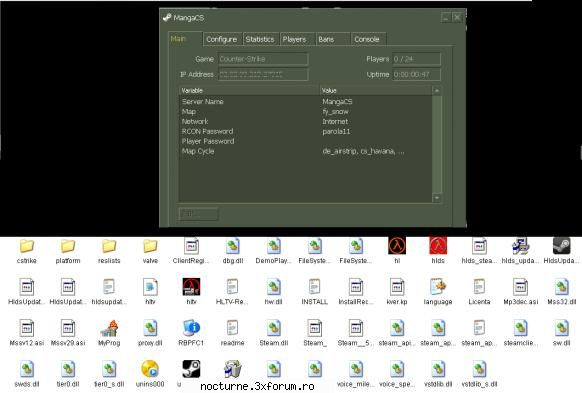Select the Network row

305,121
